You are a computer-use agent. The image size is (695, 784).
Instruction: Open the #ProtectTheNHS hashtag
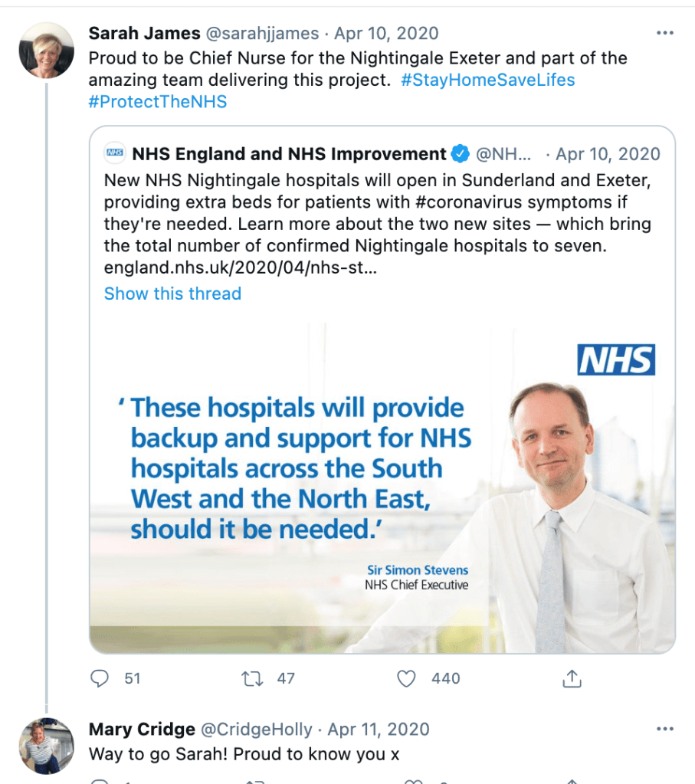tap(158, 101)
